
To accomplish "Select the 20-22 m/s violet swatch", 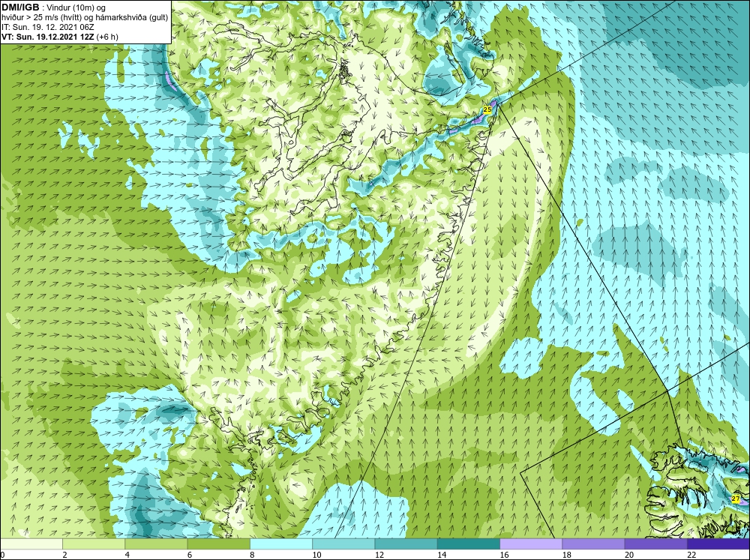I will click(656, 544).
